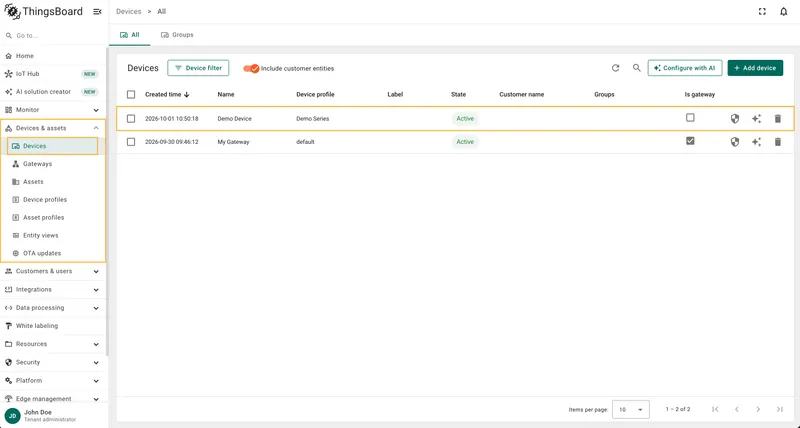Click the refresh icon in Devices toolbar
800x428 pixels.
coord(615,68)
